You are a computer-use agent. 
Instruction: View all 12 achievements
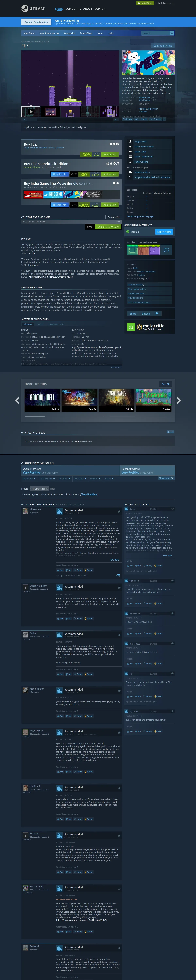pyautogui.click(x=166, y=250)
